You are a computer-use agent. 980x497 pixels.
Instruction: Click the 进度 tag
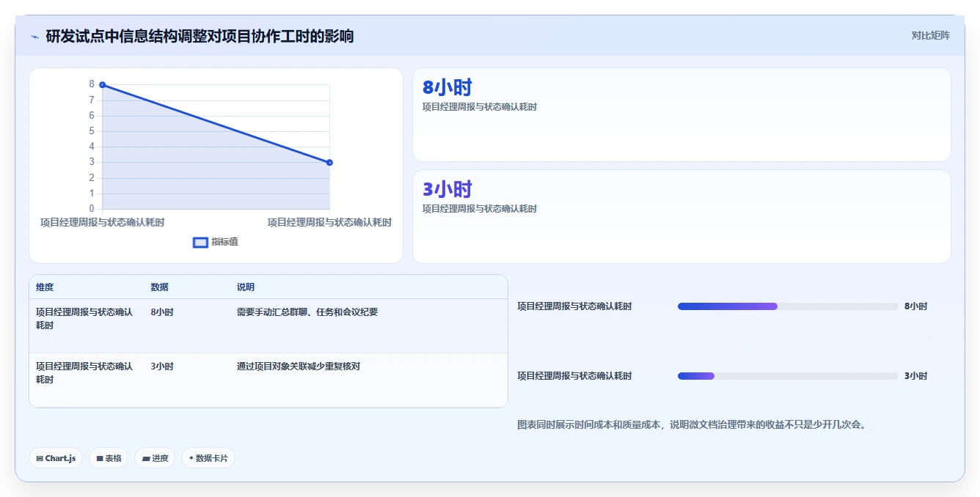pyautogui.click(x=155, y=458)
